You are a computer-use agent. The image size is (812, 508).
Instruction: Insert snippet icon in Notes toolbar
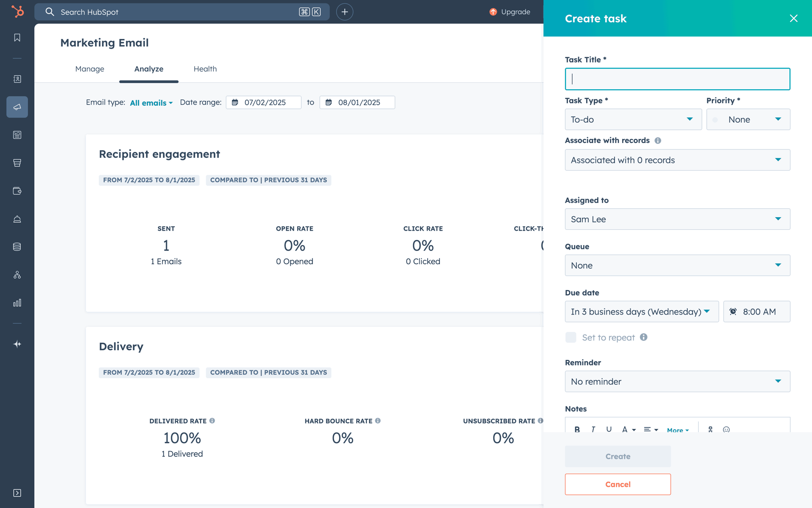tap(710, 429)
